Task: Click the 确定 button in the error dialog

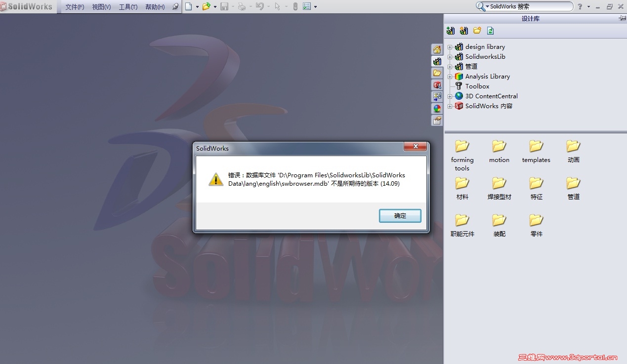Action: [400, 216]
